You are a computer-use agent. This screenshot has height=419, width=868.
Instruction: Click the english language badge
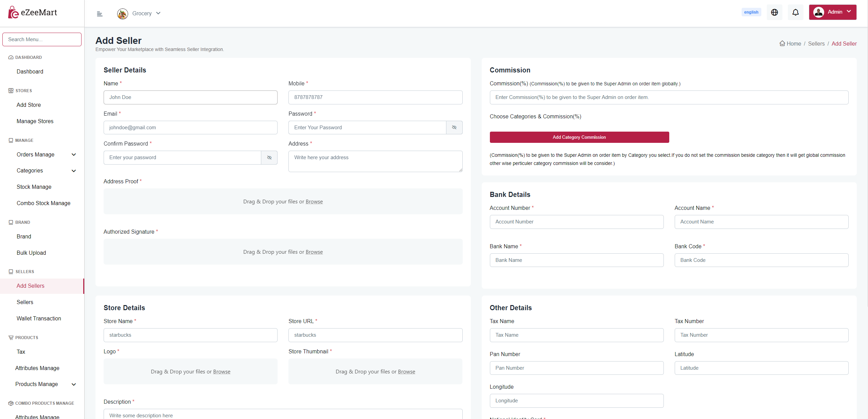pos(751,12)
